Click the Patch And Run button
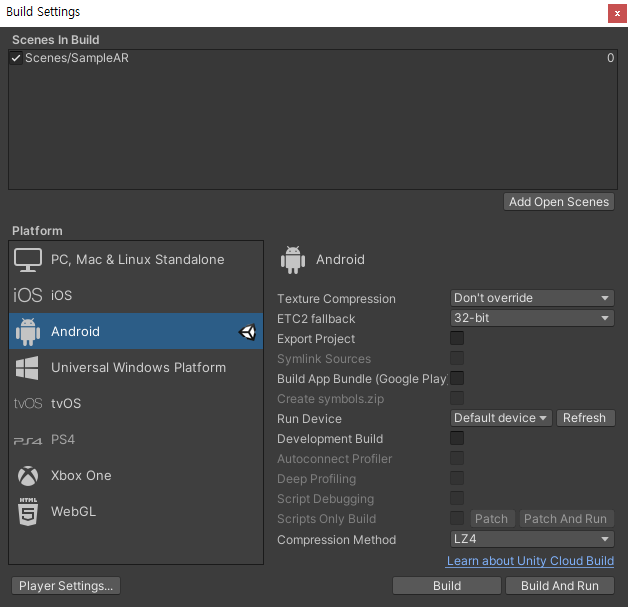The width and height of the screenshot is (628, 607). coord(566,519)
